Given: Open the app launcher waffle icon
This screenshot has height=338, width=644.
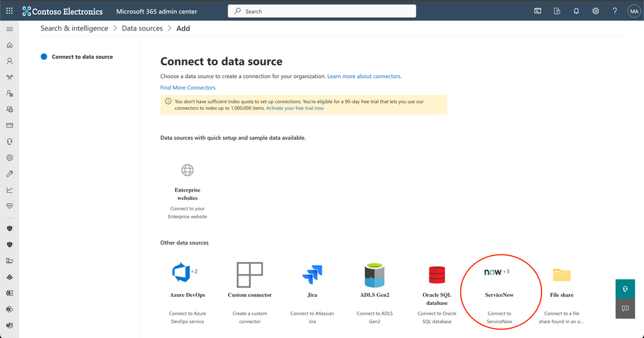Looking at the screenshot, I should (x=10, y=11).
